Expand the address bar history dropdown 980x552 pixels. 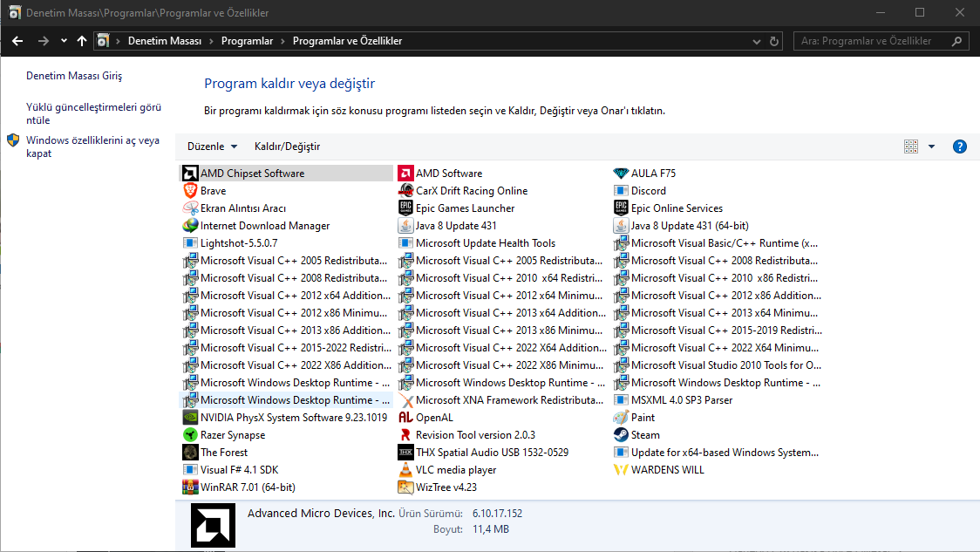pyautogui.click(x=756, y=41)
